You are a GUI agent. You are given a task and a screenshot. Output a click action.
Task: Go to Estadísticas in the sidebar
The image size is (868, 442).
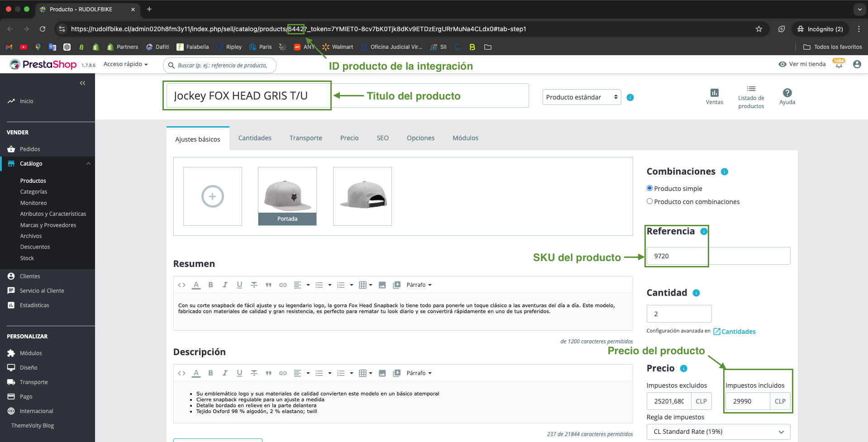34,305
